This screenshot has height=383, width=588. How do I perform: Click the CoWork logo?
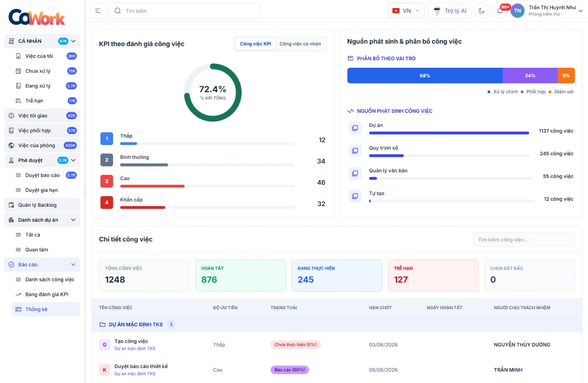click(37, 17)
